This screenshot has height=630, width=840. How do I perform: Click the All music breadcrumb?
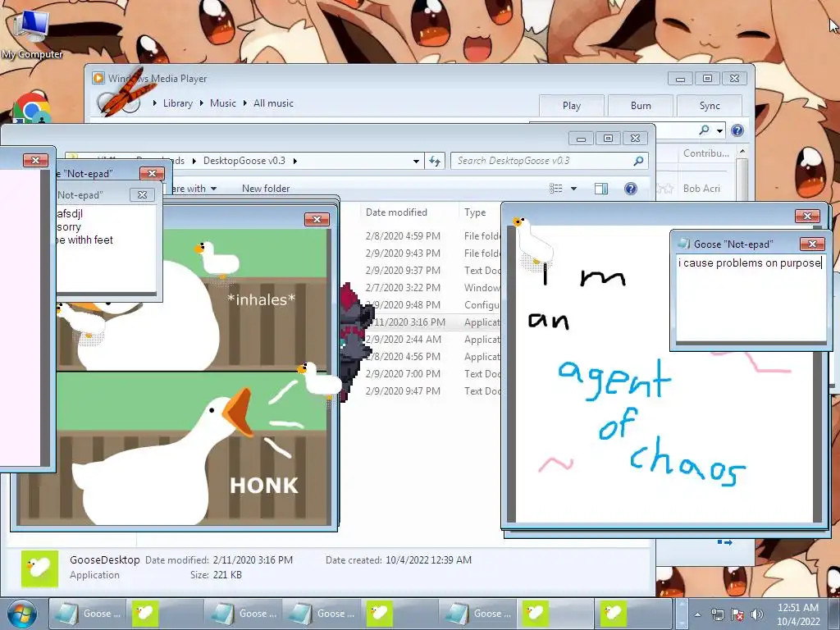[273, 103]
